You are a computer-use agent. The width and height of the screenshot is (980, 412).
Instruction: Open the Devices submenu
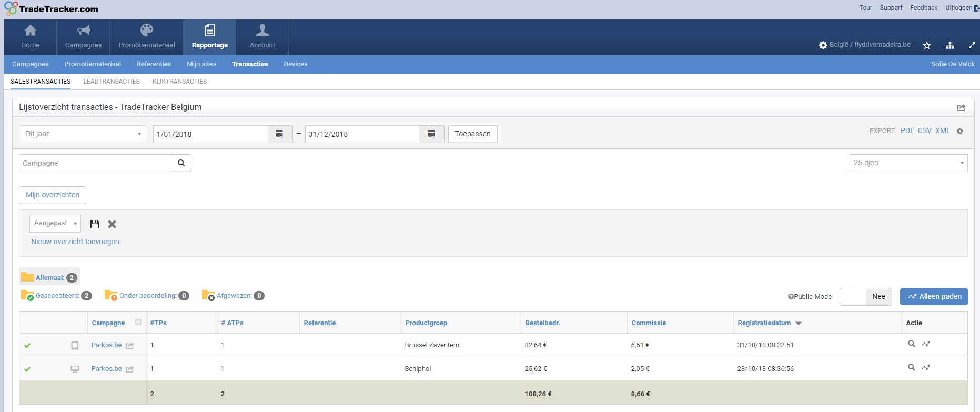click(x=296, y=64)
